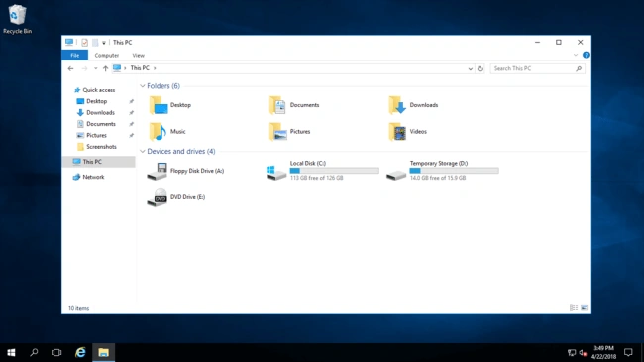Select the DVD Drive (E:) icon
This screenshot has width=644, height=362.
click(x=158, y=197)
